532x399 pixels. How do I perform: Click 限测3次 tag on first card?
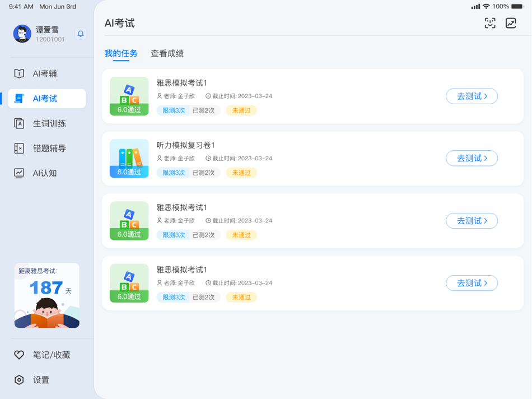[174, 110]
